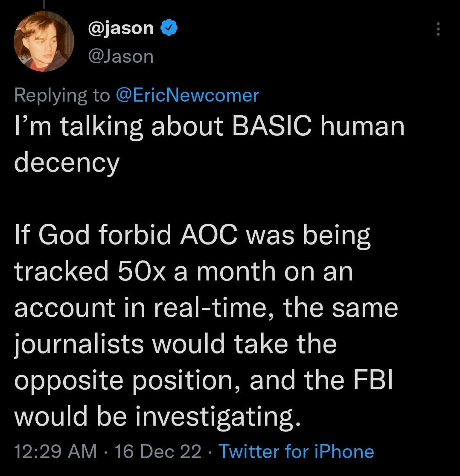Open the @jason profile picture
Viewport: 460px width, 476px height.
coord(44,41)
